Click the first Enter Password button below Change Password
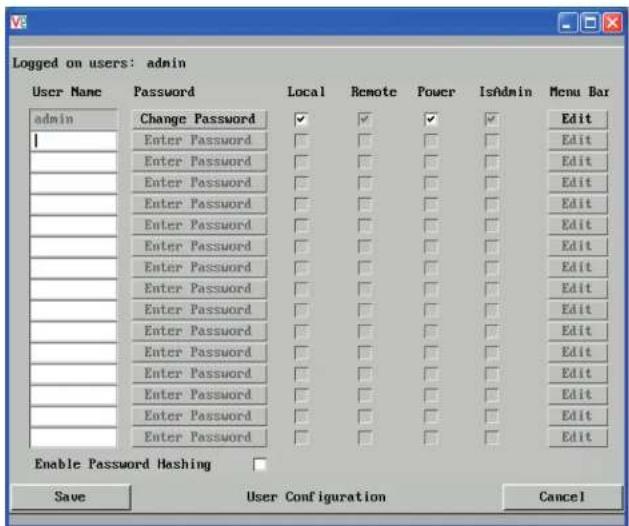Screen dimensions: 629x526 [199, 140]
